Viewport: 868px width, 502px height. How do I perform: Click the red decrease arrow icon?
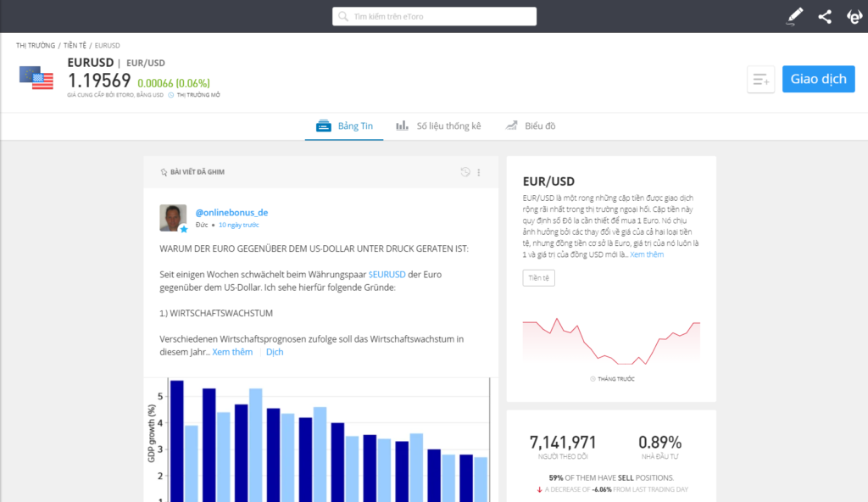[x=539, y=490]
